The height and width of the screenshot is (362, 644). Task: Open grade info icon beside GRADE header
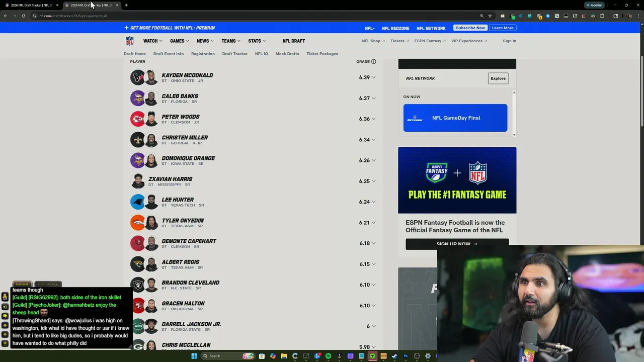[x=373, y=61]
